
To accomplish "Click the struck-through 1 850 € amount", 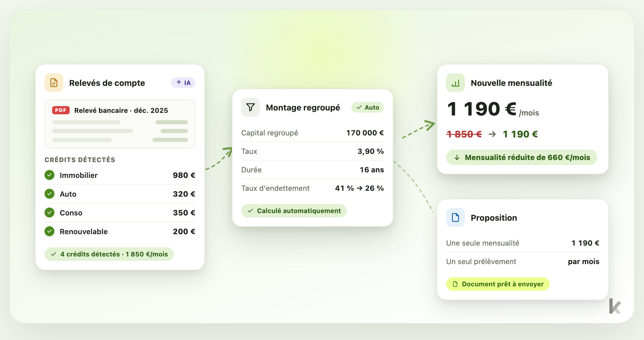I will click(464, 134).
